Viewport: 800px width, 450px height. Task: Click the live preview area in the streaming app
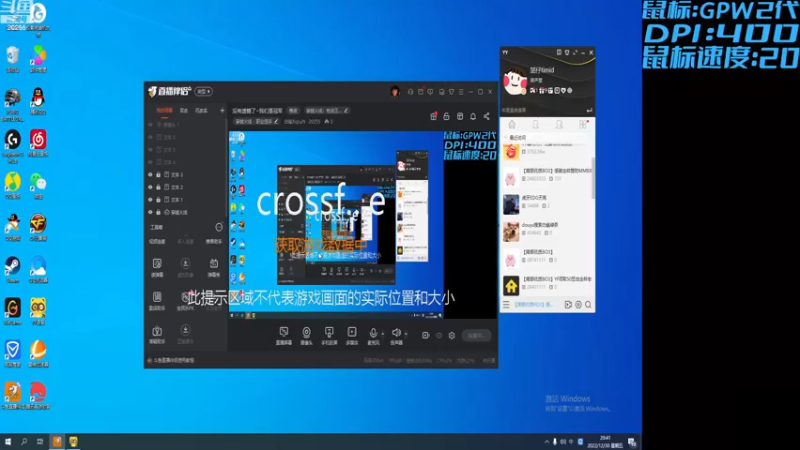tap(362, 225)
